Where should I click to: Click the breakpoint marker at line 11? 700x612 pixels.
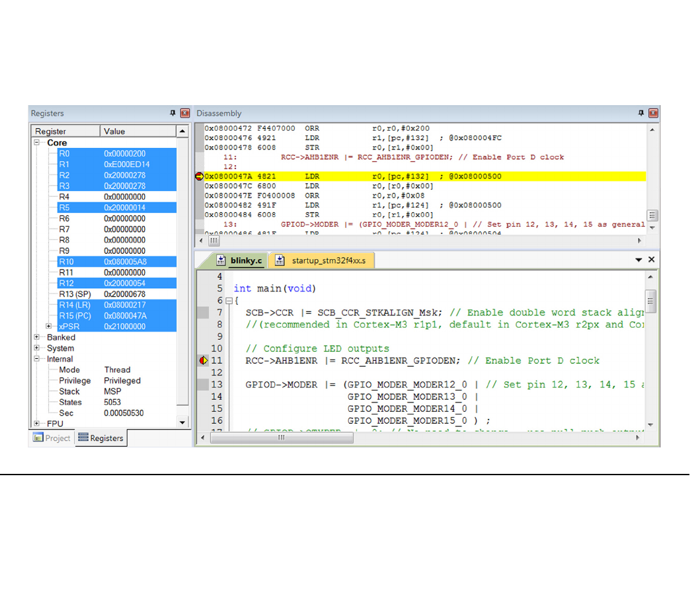204,360
